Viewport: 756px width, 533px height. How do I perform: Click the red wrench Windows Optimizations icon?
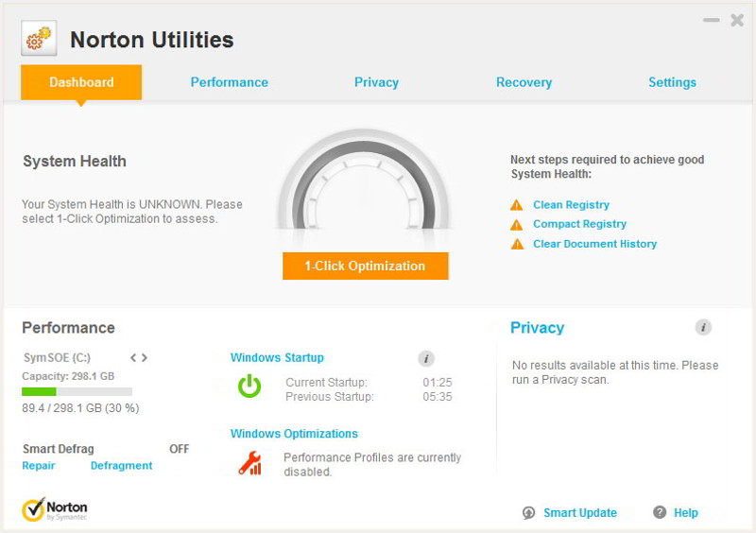click(249, 463)
